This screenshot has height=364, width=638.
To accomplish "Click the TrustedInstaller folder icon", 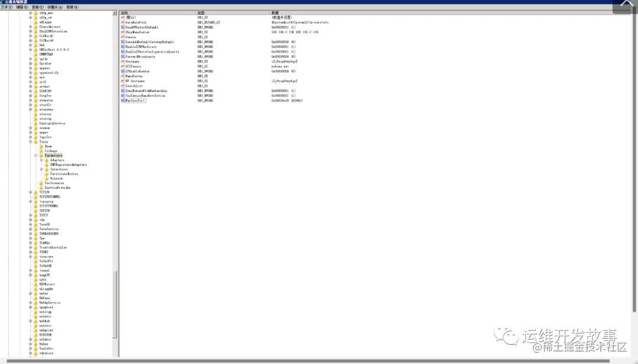I will point(36,247).
